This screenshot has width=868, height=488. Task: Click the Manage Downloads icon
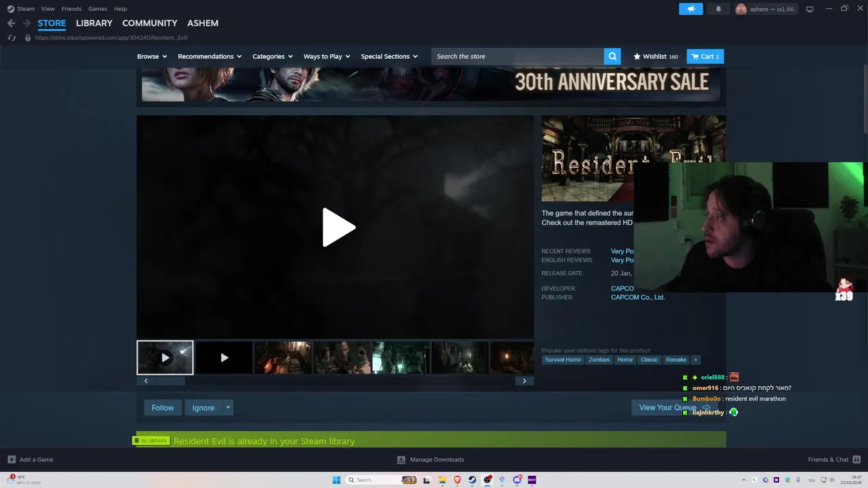(401, 460)
